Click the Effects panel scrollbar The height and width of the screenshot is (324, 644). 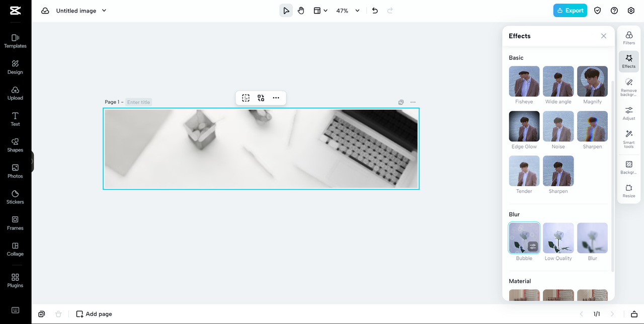click(612, 176)
